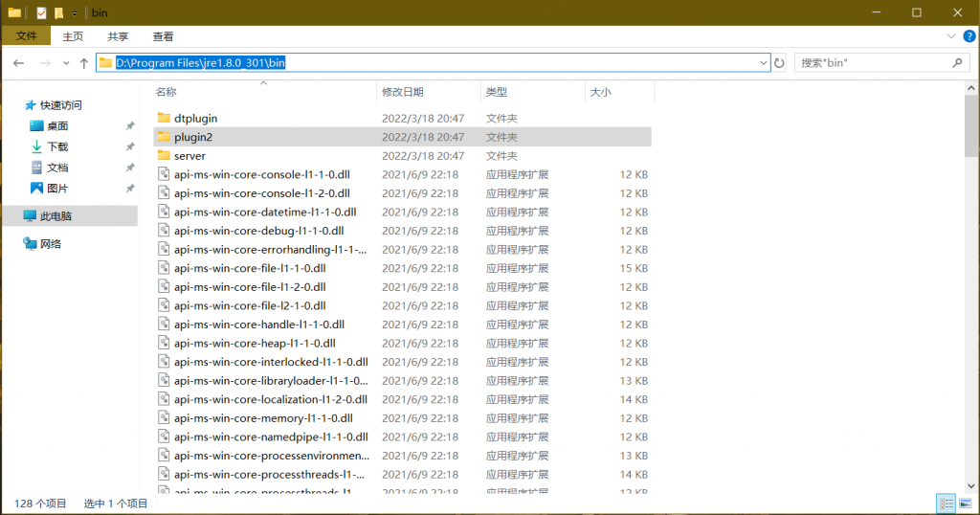Expand the ribbon with the chevron
Viewport: 980px width, 515px height.
click(948, 36)
